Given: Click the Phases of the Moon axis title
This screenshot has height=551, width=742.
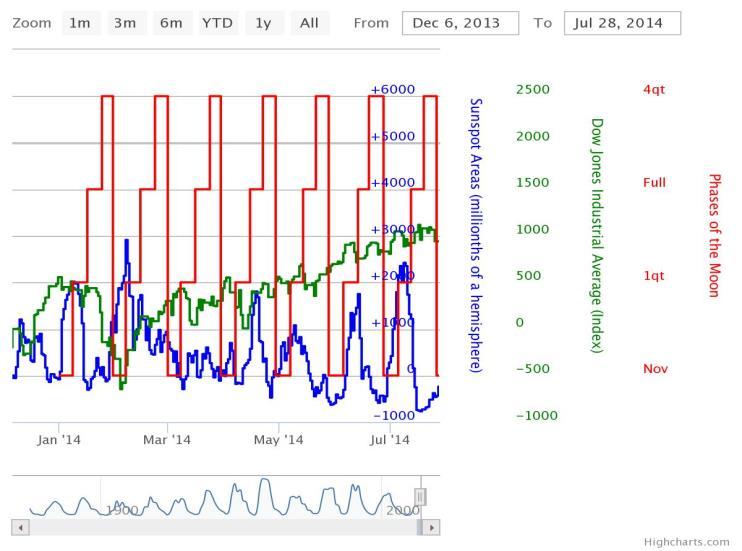Looking at the screenshot, I should click(x=714, y=236).
